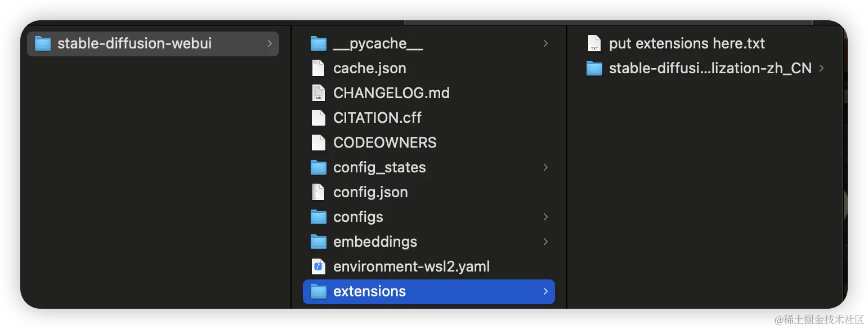Select the __pycache__ folder name
The width and height of the screenshot is (868, 329).
(378, 44)
